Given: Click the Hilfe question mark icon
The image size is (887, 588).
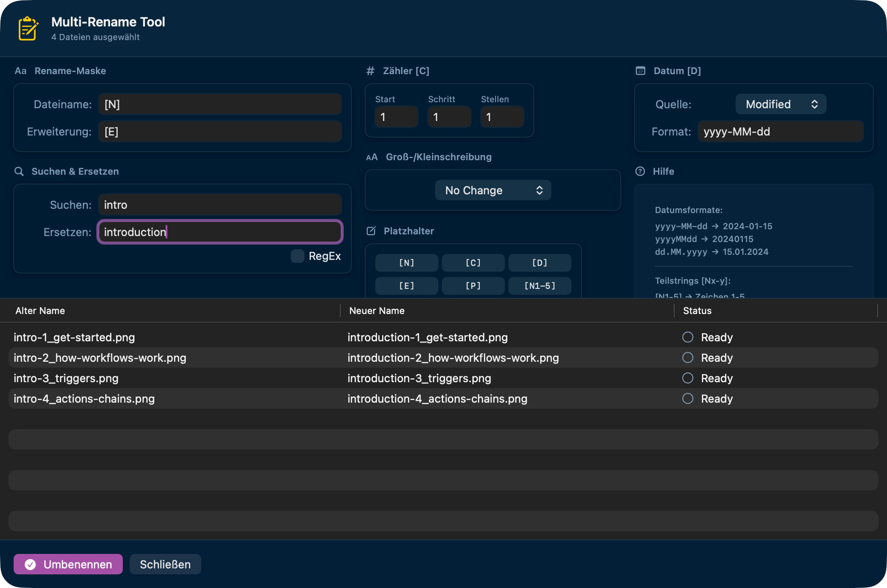Looking at the screenshot, I should (640, 171).
